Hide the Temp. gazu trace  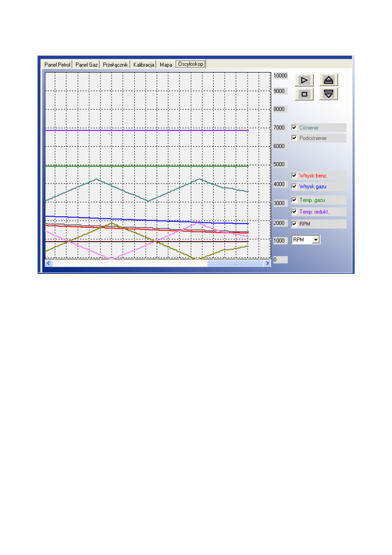click(x=295, y=200)
